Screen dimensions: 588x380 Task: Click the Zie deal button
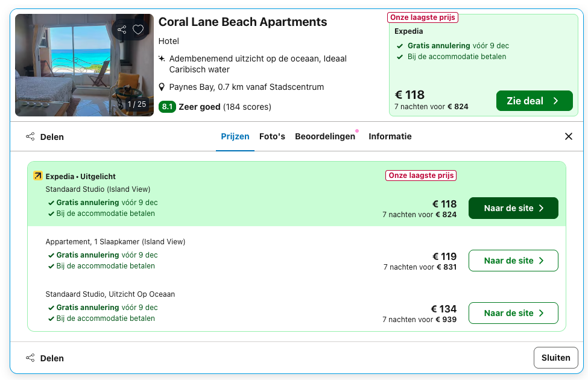click(534, 101)
